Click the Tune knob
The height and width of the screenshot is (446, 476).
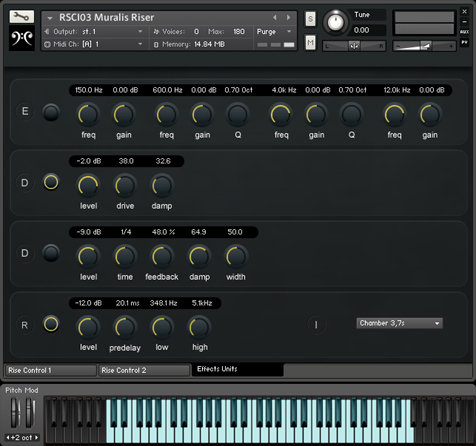[335, 22]
